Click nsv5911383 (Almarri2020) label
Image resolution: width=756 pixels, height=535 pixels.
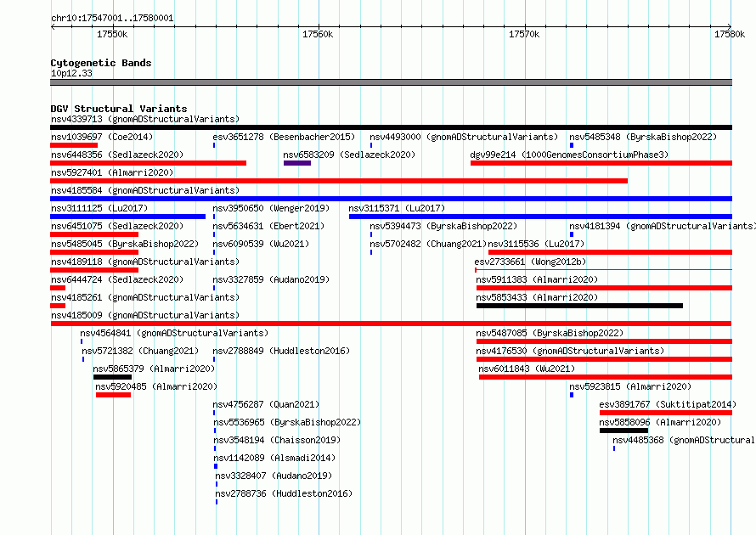tap(537, 279)
